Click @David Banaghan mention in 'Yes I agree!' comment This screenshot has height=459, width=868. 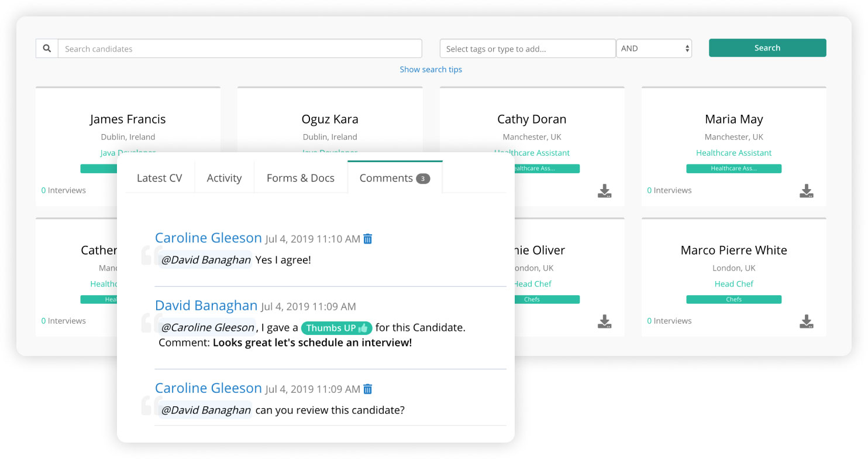click(x=205, y=260)
